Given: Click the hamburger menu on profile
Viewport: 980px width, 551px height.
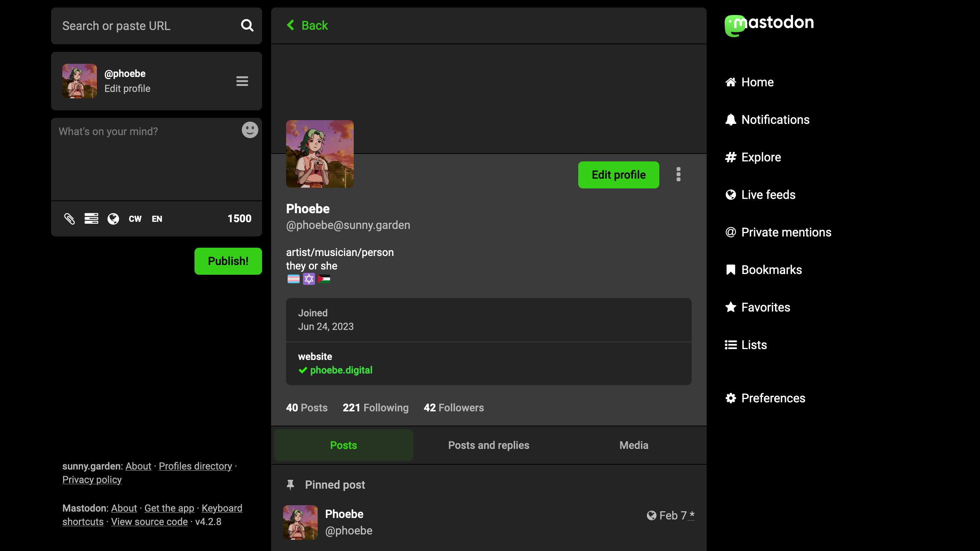Looking at the screenshot, I should (x=242, y=81).
